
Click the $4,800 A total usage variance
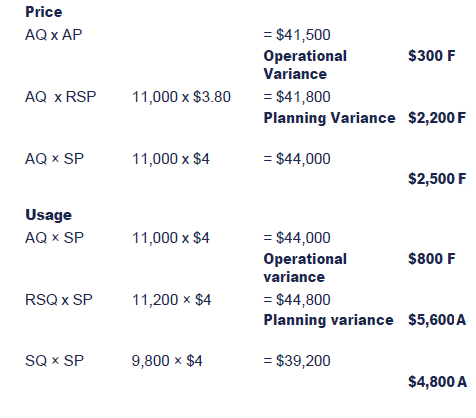click(x=437, y=382)
